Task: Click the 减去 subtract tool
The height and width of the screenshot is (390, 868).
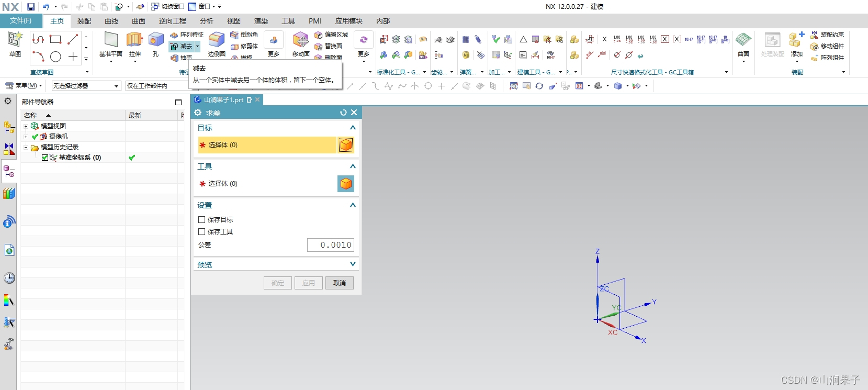Action: pos(182,47)
